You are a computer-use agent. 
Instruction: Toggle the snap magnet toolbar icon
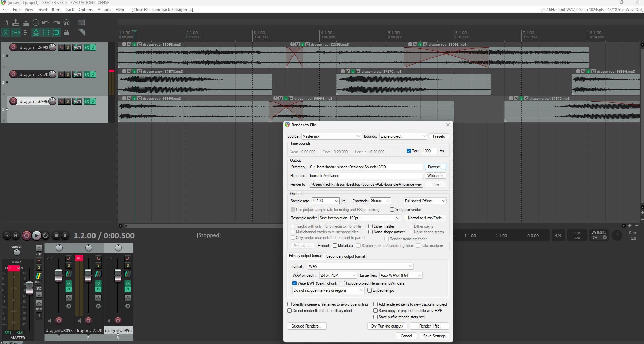click(56, 32)
